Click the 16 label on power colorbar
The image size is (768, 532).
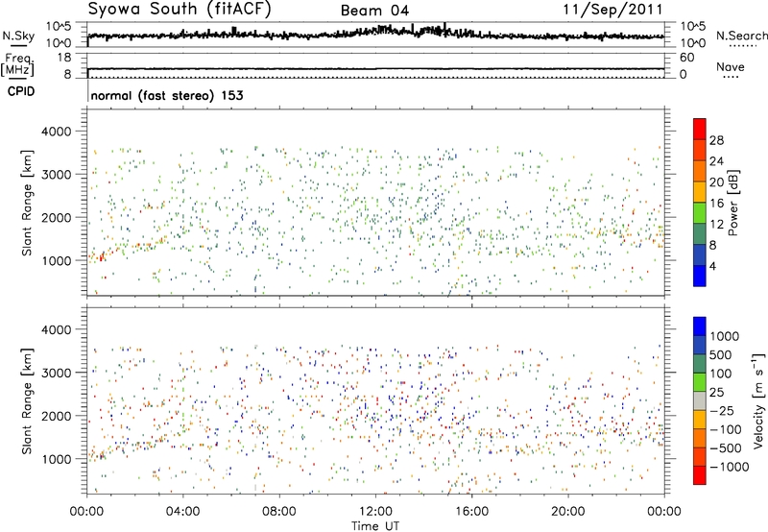point(716,204)
